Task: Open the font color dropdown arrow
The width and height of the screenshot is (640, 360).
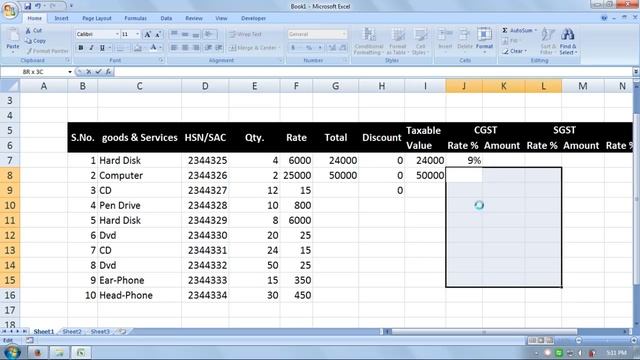Action: [x=160, y=48]
